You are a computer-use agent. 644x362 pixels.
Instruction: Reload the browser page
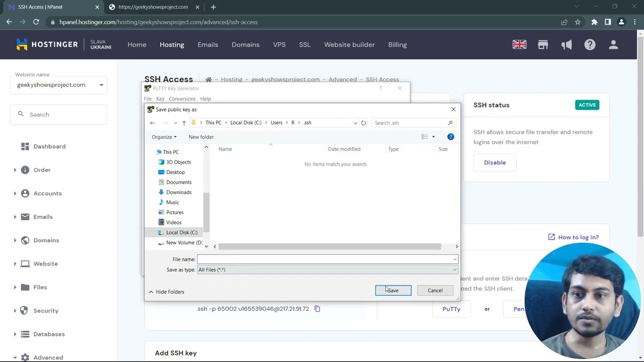[x=36, y=22]
